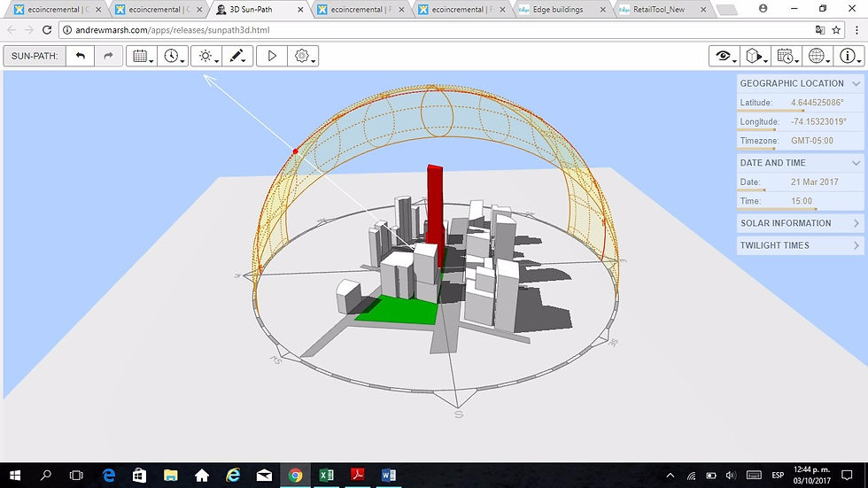Open the Windows Store from taskbar
The width and height of the screenshot is (868, 488).
(x=140, y=476)
